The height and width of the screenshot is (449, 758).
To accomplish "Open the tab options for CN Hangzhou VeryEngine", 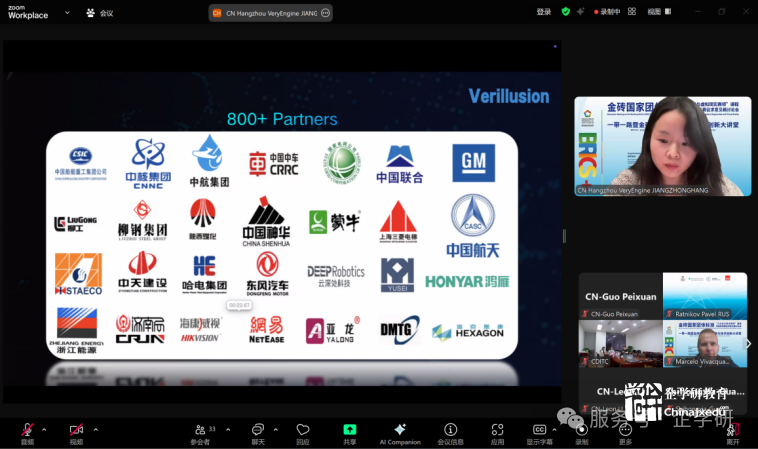I will pyautogui.click(x=325, y=13).
